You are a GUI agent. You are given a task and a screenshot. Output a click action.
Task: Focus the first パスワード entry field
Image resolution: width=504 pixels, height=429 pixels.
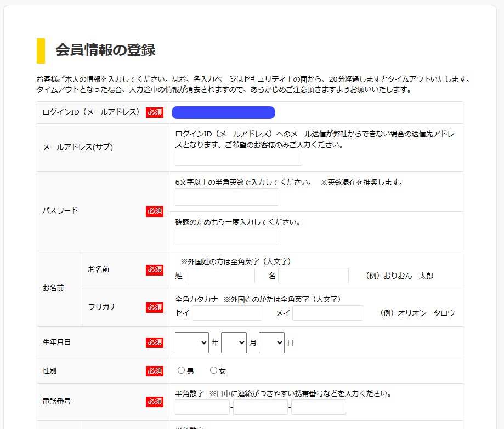pos(226,197)
